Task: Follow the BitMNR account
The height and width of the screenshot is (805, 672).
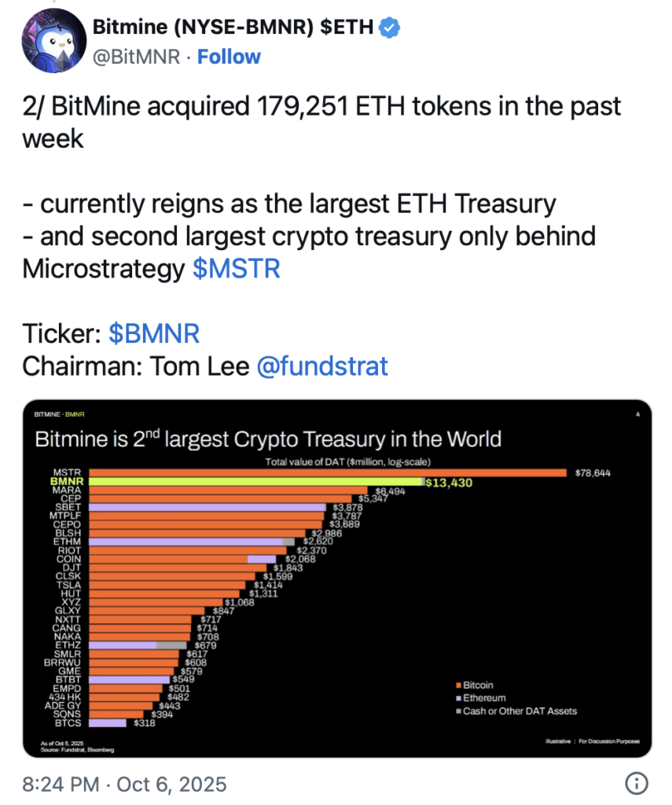Action: 229,57
